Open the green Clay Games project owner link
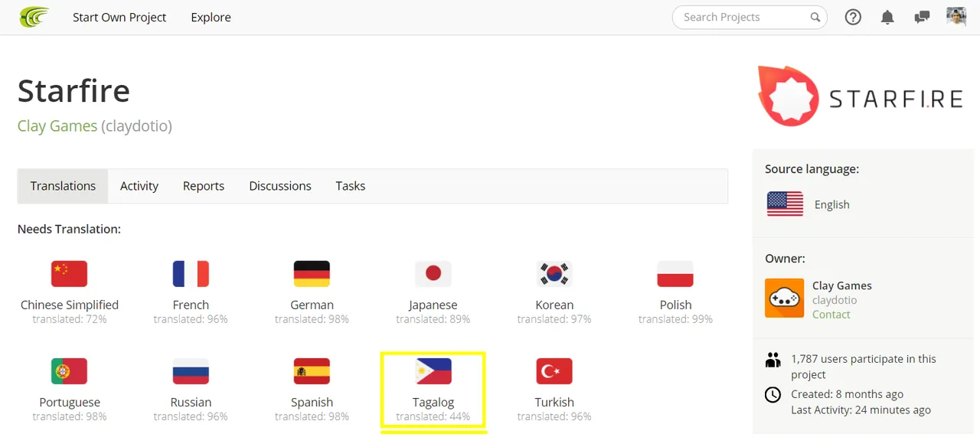980x447 pixels. point(57,126)
